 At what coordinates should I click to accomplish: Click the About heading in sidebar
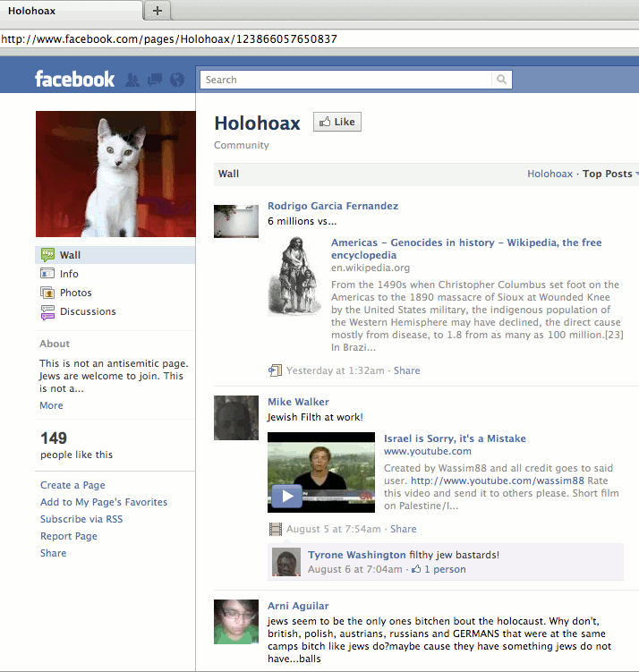tap(55, 344)
